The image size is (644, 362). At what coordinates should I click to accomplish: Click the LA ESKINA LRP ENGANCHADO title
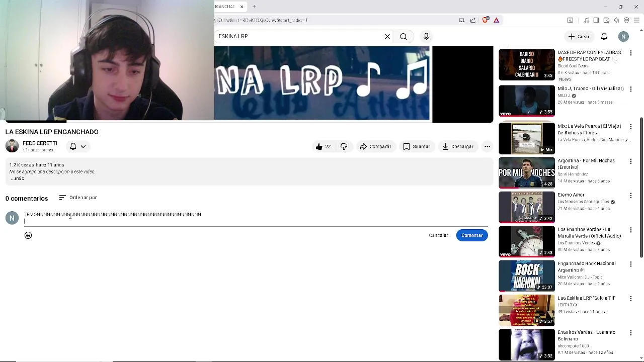click(x=52, y=132)
